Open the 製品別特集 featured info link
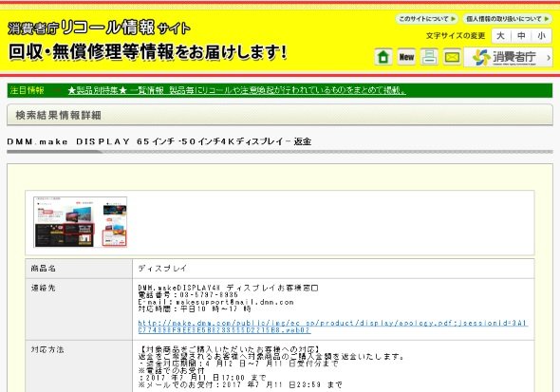This screenshot has width=560, height=392. (x=236, y=90)
